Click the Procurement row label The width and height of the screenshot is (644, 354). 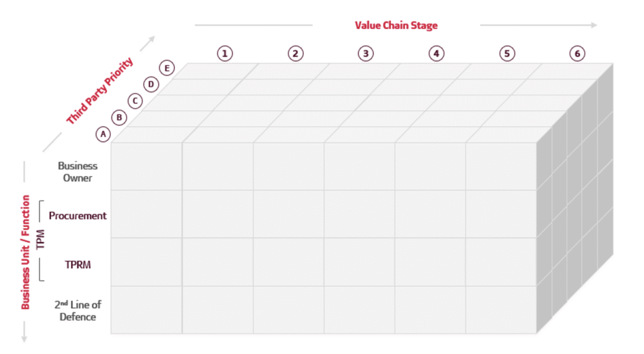pos(78,216)
